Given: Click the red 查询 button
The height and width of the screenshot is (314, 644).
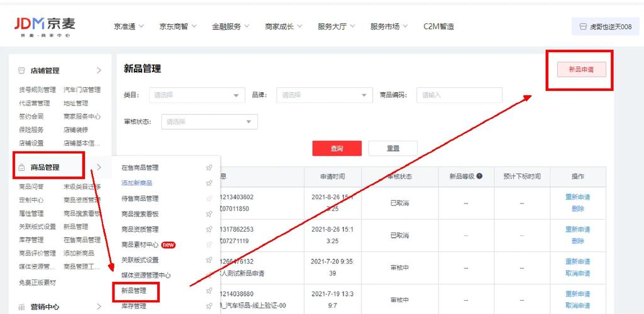Looking at the screenshot, I should 336,148.
